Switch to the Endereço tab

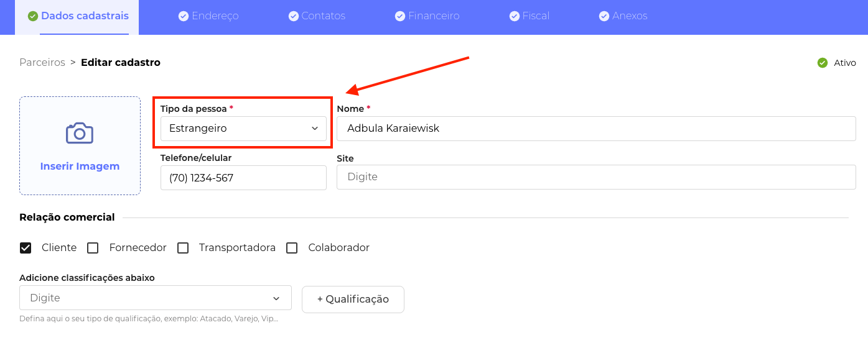click(215, 16)
